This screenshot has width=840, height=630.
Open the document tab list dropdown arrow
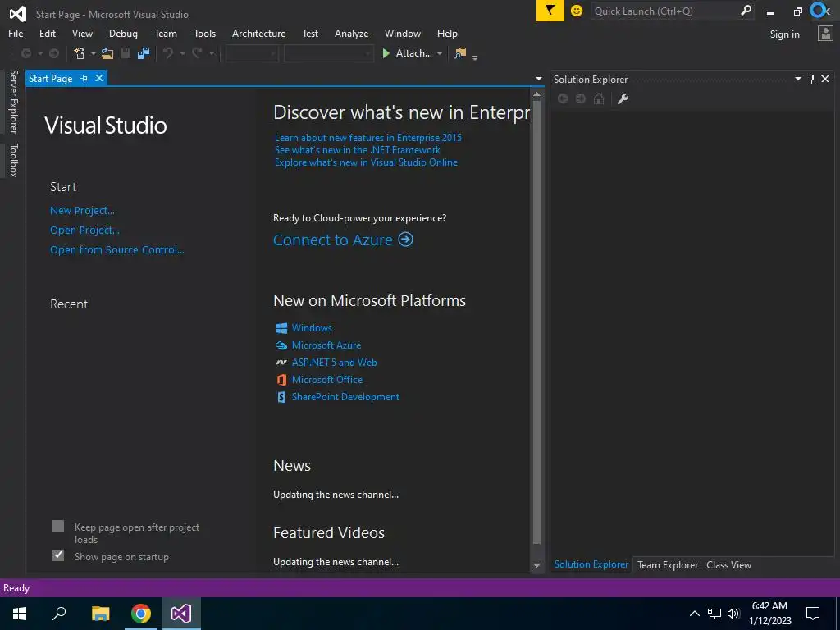tap(539, 79)
